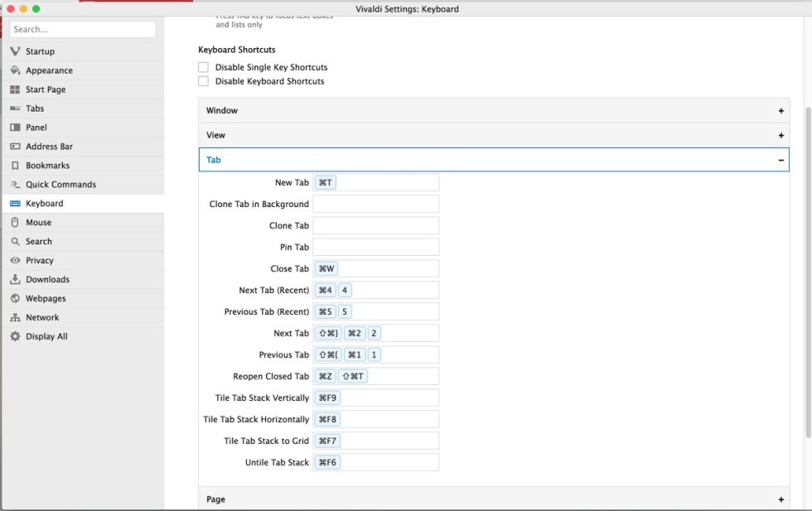Click the settings page vertical scrollbar
This screenshot has width=812, height=511.
pyautogui.click(x=808, y=272)
